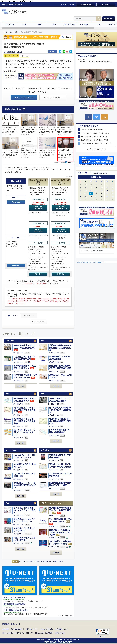Switch to the facebook comments tab
The image size is (117, 644).
click(x=29, y=315)
